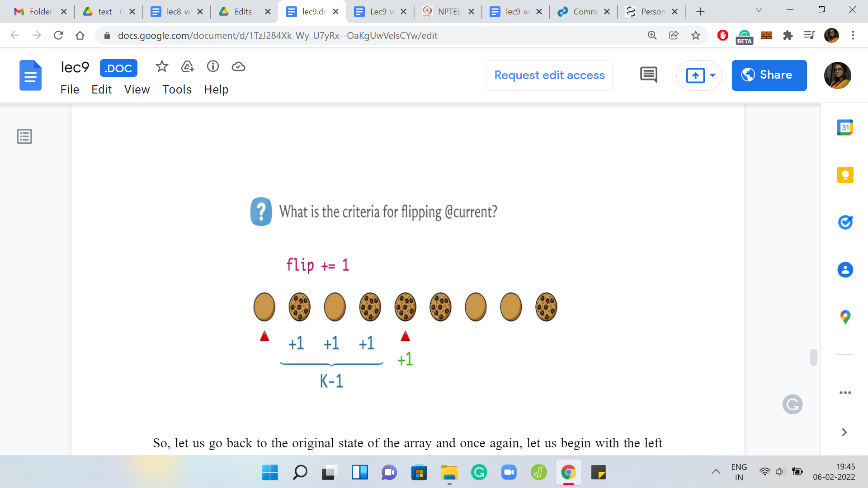Show the document outline icon

[24, 136]
